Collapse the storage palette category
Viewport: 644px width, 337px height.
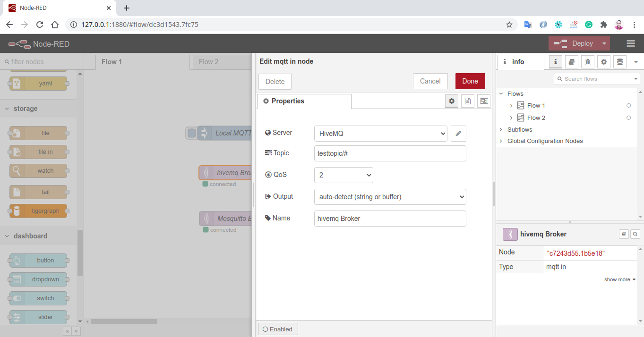38,109
